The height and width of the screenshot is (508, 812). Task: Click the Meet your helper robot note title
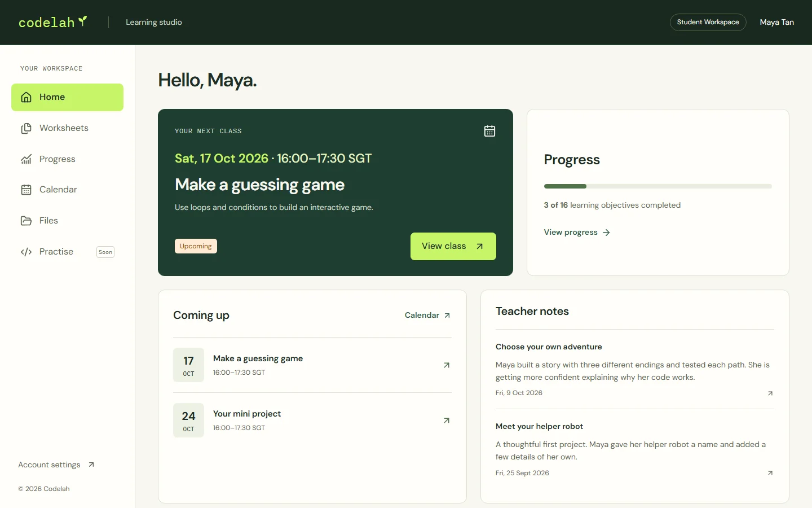pos(539,426)
